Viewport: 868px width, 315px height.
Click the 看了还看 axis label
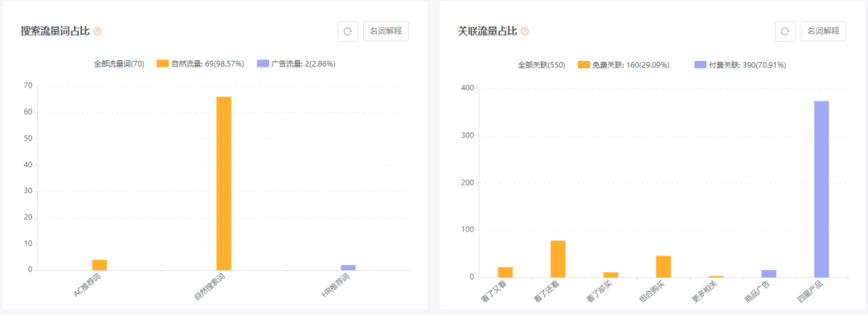coord(547,292)
